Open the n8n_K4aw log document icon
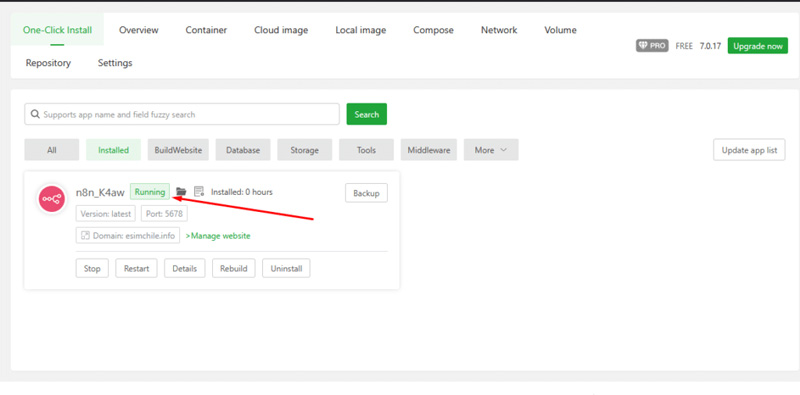Screen dimensions: 800x395 pos(199,192)
